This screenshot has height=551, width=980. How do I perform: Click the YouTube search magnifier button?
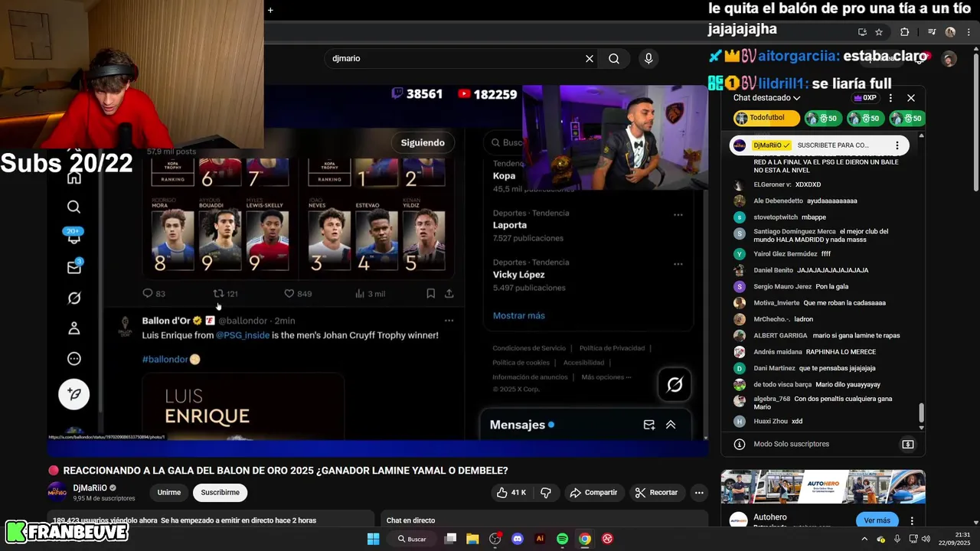click(614, 58)
